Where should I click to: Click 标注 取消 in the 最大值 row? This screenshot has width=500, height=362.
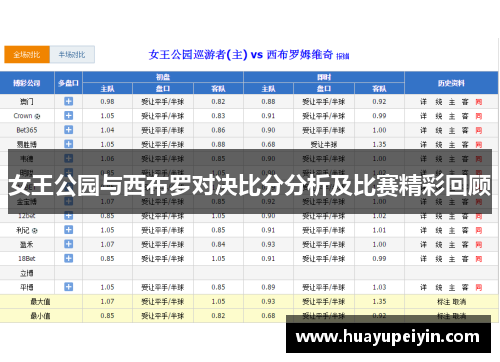pyautogui.click(x=451, y=302)
